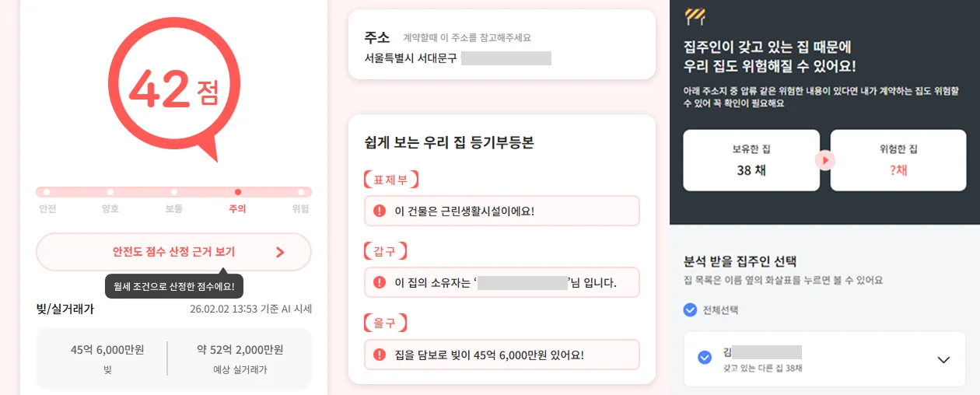Image resolution: width=980 pixels, height=395 pixels.
Task: Click the 보유한 집 38채 card
Action: click(x=751, y=160)
